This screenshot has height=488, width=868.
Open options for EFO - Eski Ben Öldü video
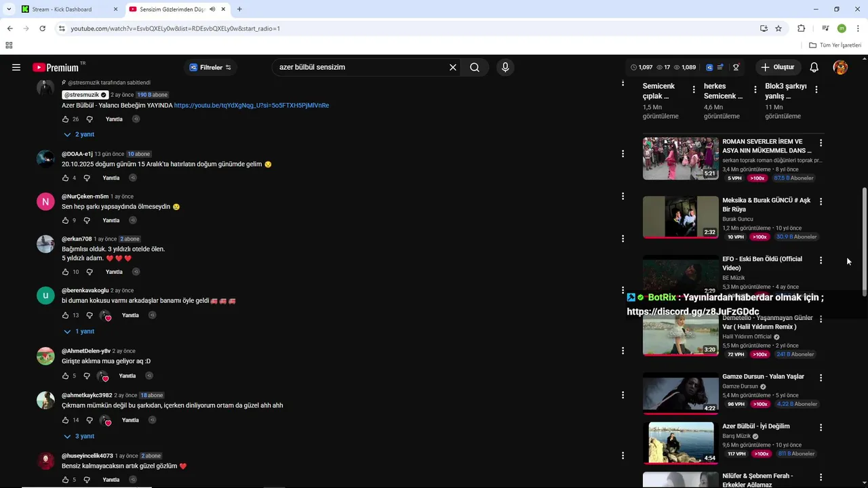[821, 260]
